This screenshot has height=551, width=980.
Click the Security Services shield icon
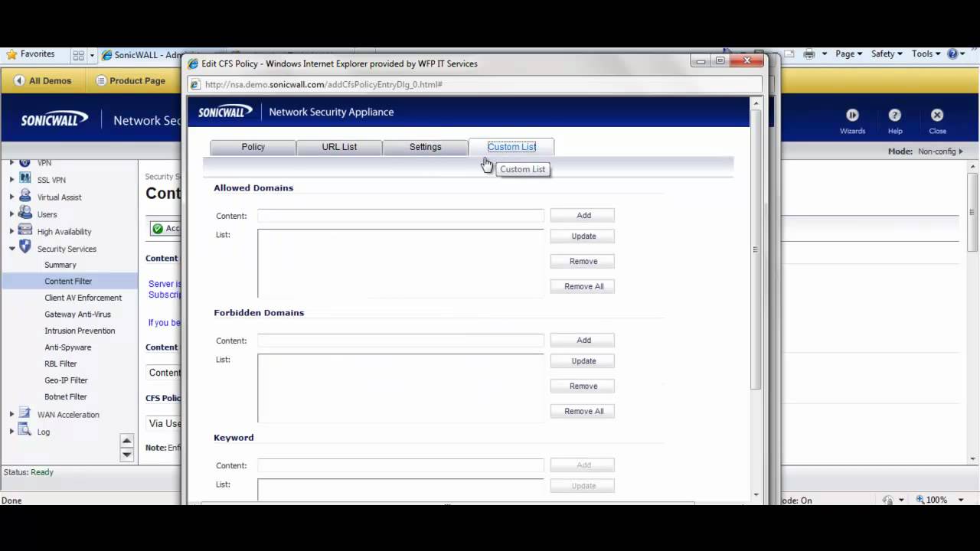click(25, 247)
